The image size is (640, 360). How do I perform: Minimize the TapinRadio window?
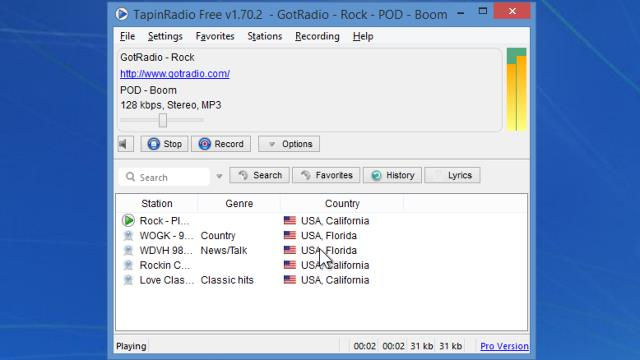pyautogui.click(x=461, y=13)
